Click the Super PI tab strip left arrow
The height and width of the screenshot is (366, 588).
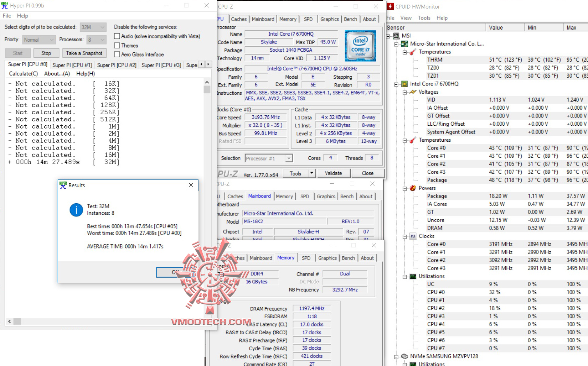point(202,64)
